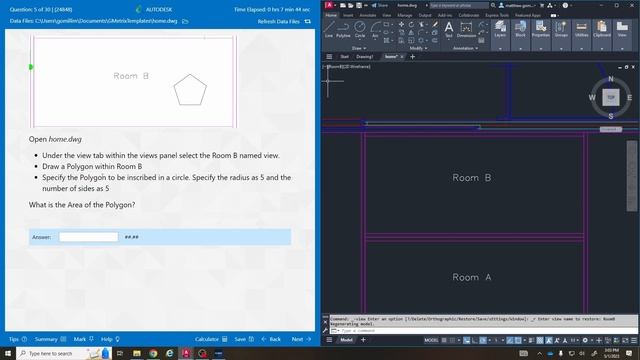This screenshot has height=360, width=640.
Task: Toggle object snap in status bar
Action: click(518, 340)
